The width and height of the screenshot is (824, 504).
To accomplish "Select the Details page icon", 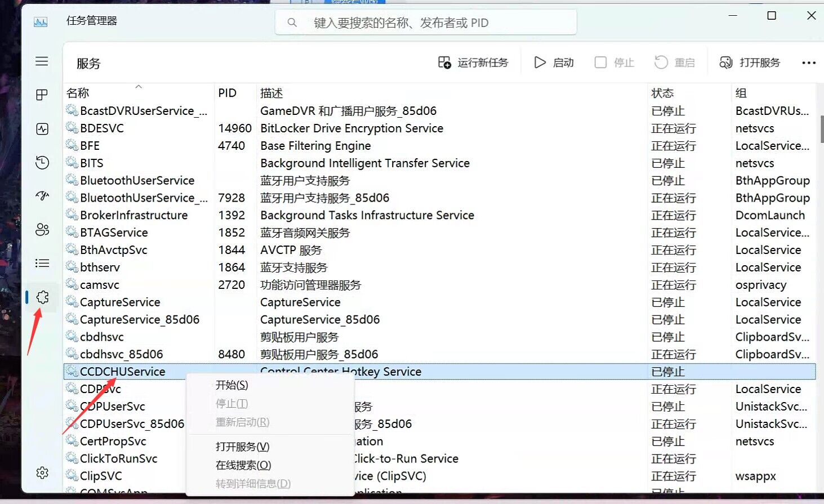I will pos(41,263).
